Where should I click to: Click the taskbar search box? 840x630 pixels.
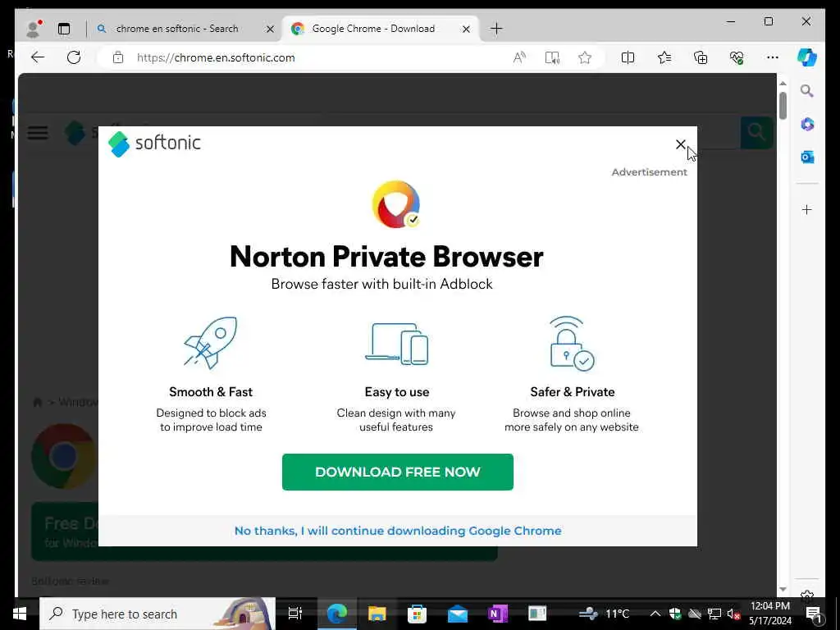(x=157, y=614)
